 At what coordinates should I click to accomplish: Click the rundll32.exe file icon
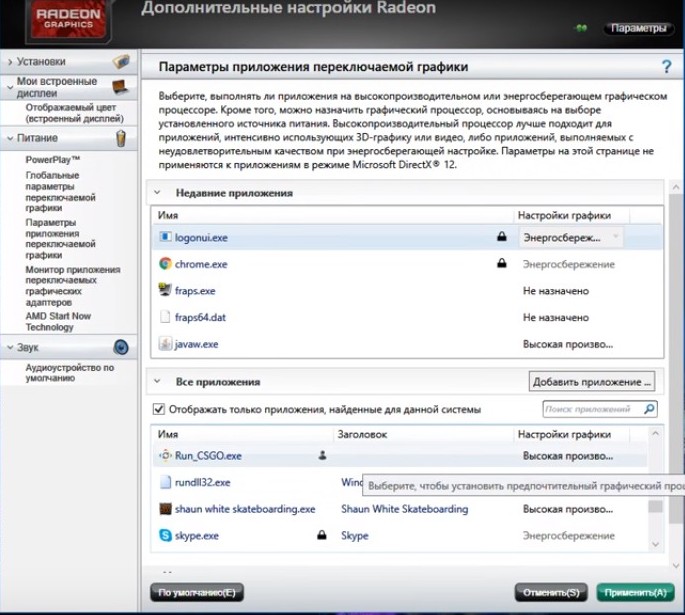165,482
